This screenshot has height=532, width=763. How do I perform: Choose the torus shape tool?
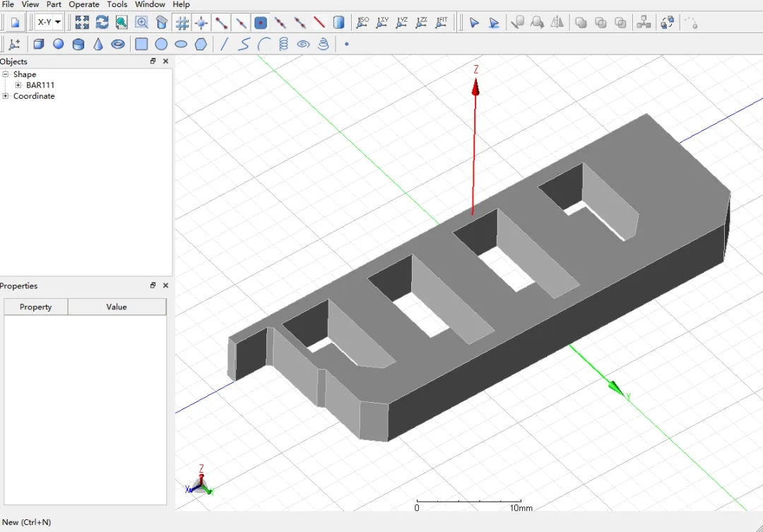pyautogui.click(x=118, y=45)
